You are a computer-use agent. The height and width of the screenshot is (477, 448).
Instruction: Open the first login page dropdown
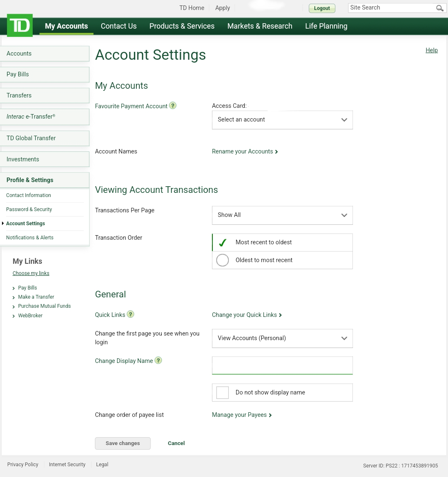(282, 338)
